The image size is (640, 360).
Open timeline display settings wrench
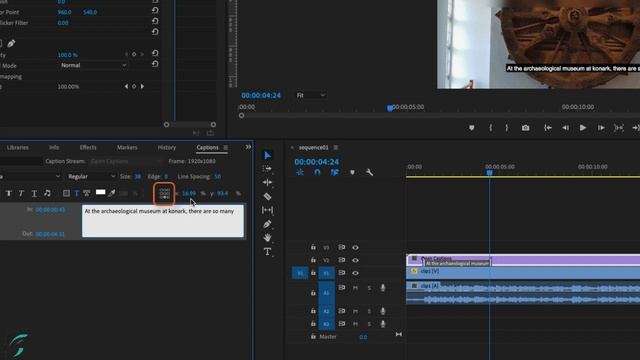point(369,173)
